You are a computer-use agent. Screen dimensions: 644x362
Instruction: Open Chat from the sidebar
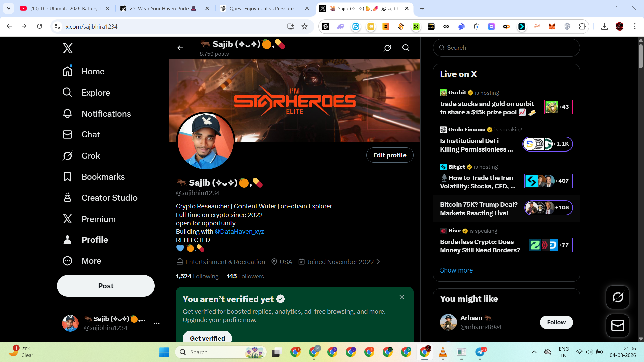tap(82, 134)
